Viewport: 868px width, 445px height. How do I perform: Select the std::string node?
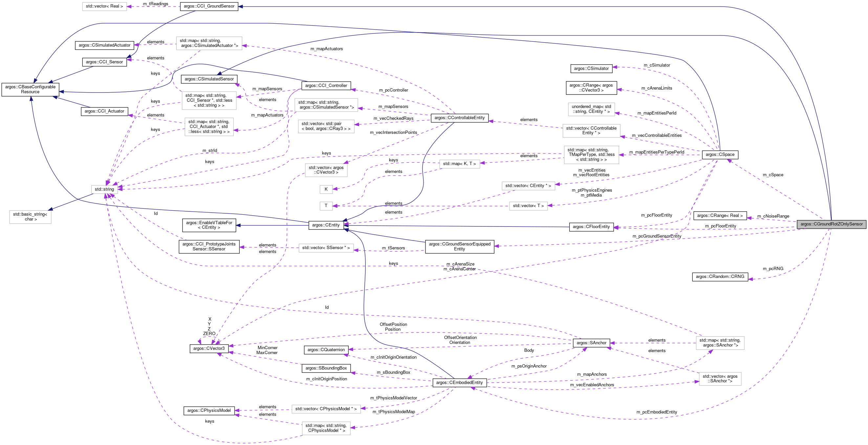(x=104, y=189)
